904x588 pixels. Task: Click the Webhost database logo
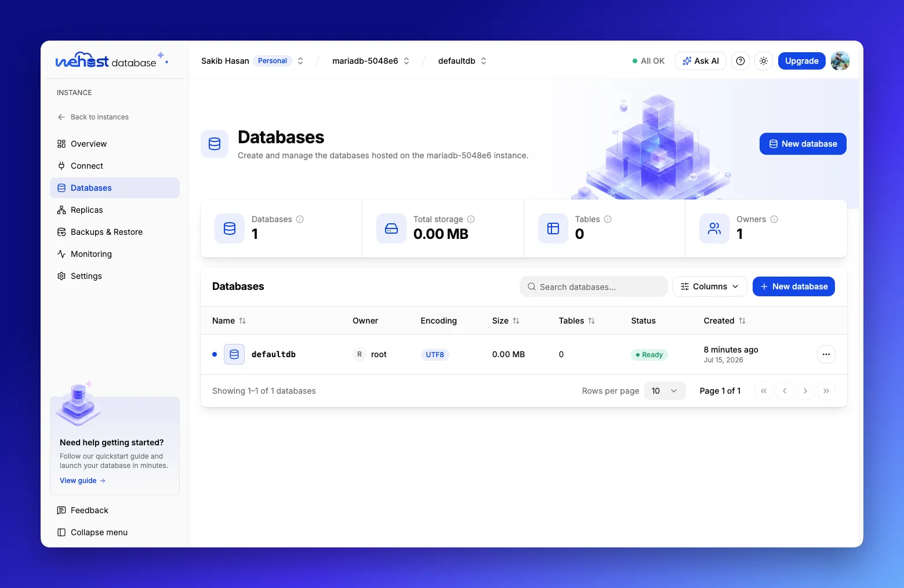[111, 60]
